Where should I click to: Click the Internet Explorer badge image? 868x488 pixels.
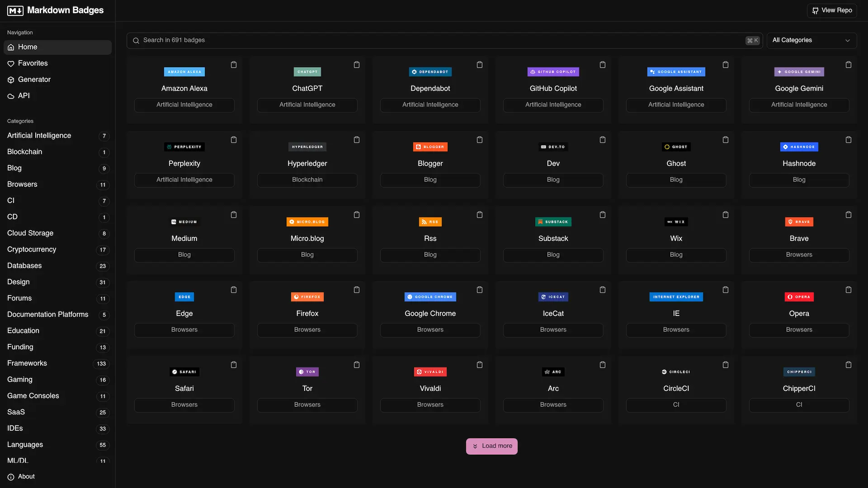coord(676,297)
